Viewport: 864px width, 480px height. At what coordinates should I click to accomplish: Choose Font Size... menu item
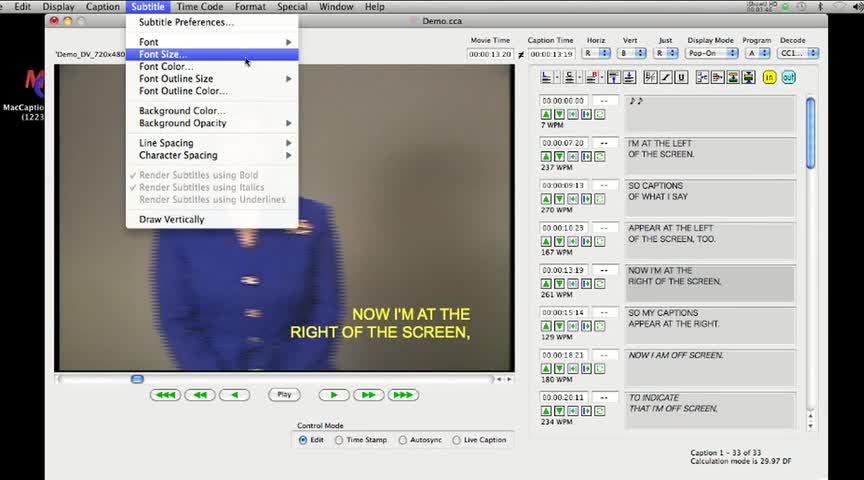click(x=212, y=54)
